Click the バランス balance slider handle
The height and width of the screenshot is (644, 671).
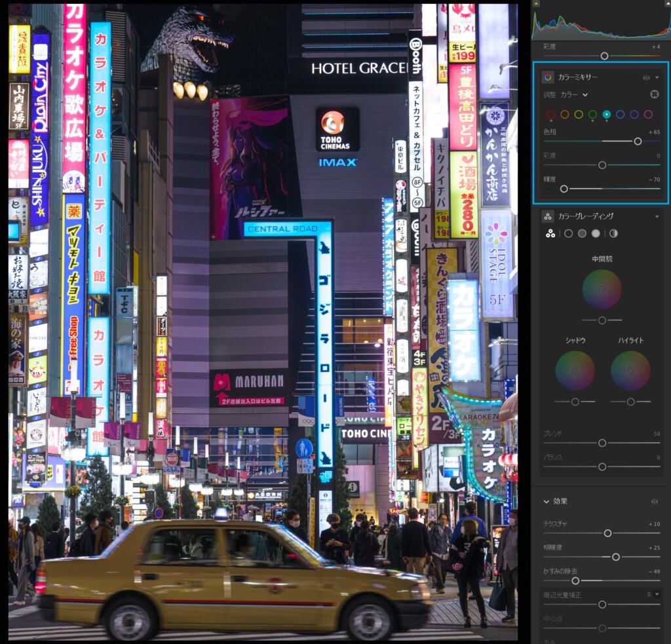pos(602,467)
